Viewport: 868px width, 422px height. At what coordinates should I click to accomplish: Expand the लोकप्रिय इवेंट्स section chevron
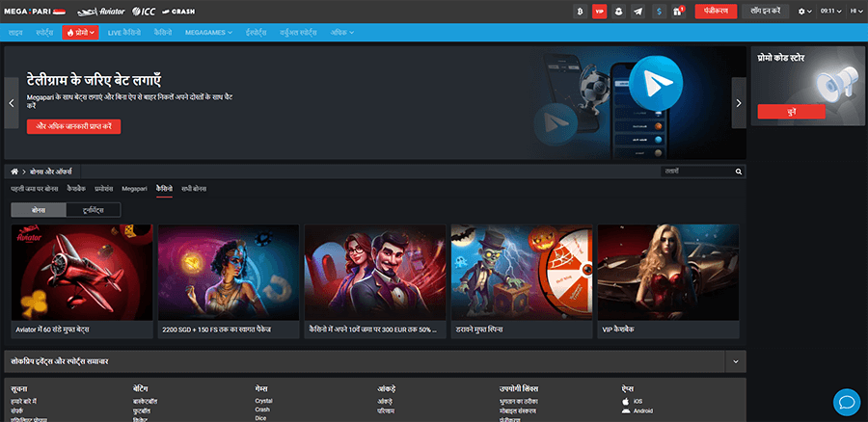(736, 361)
